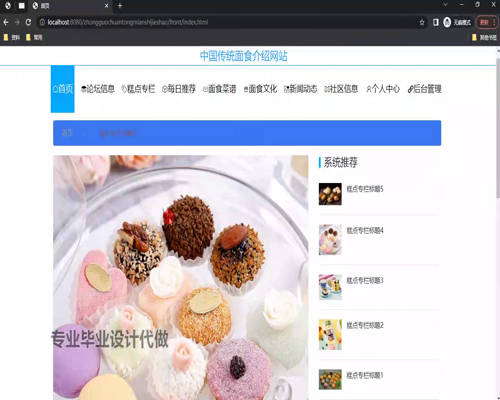500x400 pixels.
Task: Open recommended item 糕点专栏标题5
Action: [365, 189]
